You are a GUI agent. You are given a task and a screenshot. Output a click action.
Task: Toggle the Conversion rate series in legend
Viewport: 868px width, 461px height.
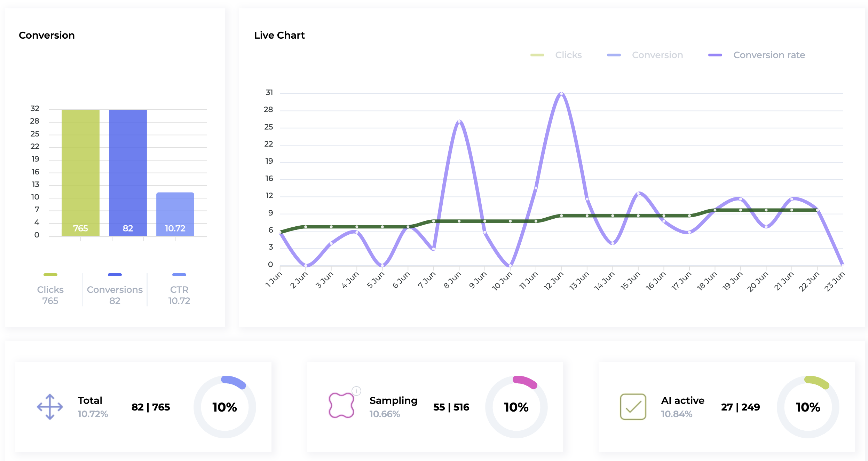(x=769, y=55)
